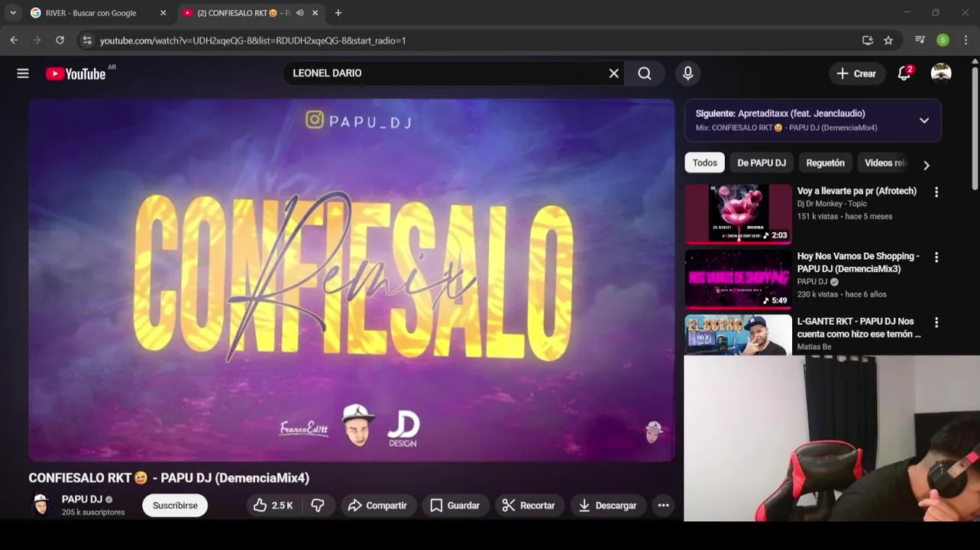Open title L-GANTE RKT - PAPU DJ

[x=859, y=328]
